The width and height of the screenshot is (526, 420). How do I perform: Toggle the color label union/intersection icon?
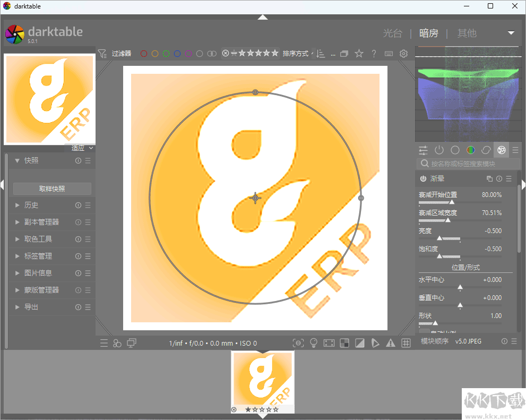pyautogui.click(x=212, y=54)
